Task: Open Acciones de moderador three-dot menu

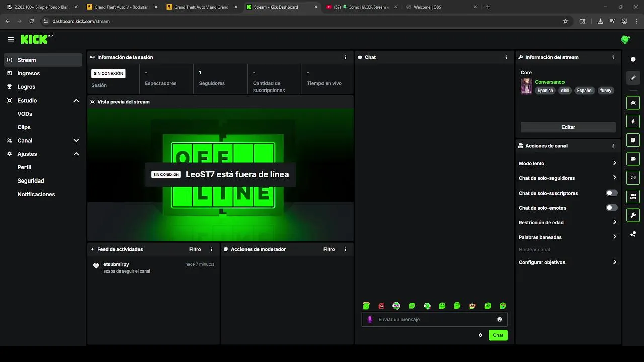Action: point(345,249)
